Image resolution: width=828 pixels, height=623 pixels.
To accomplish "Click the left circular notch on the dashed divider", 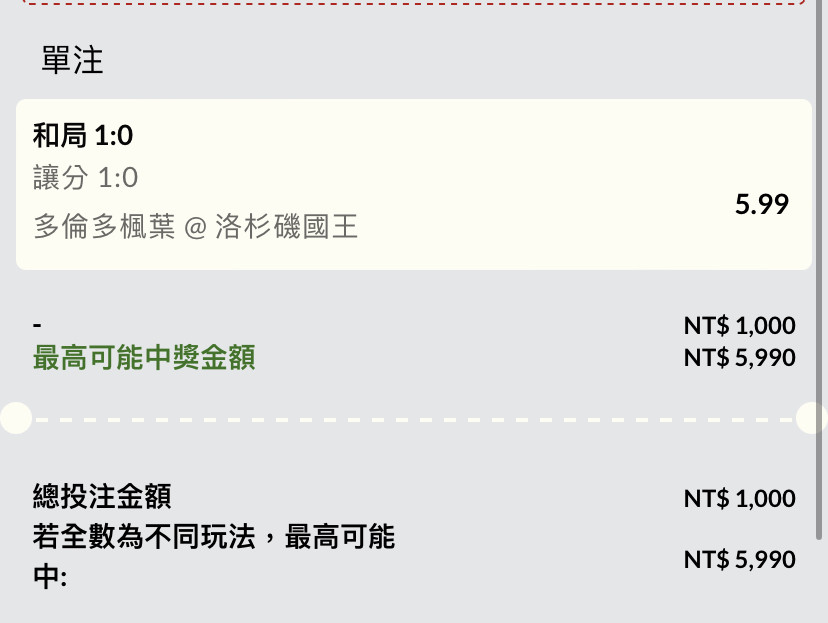I will pos(16,418).
